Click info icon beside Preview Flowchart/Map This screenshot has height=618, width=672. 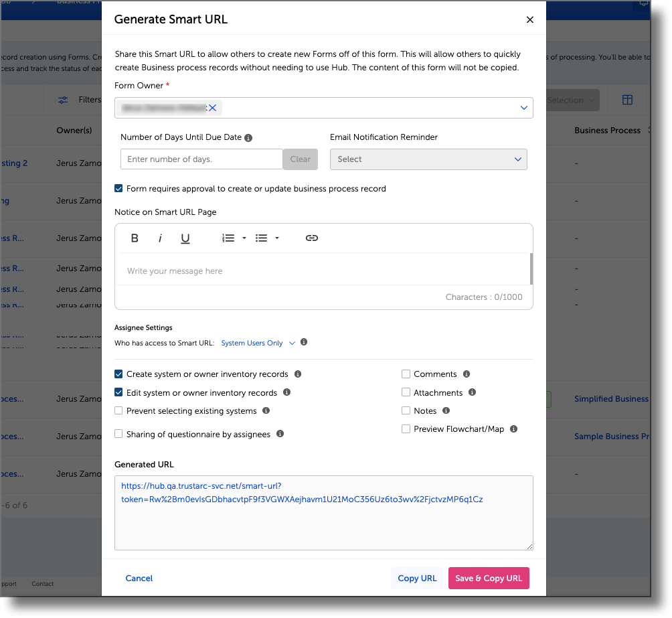pyautogui.click(x=513, y=429)
